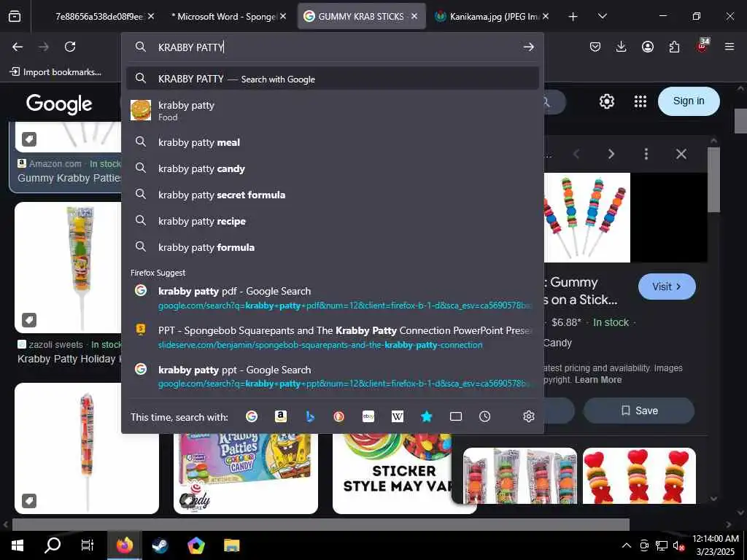Reload the page with the refresh icon

click(70, 47)
